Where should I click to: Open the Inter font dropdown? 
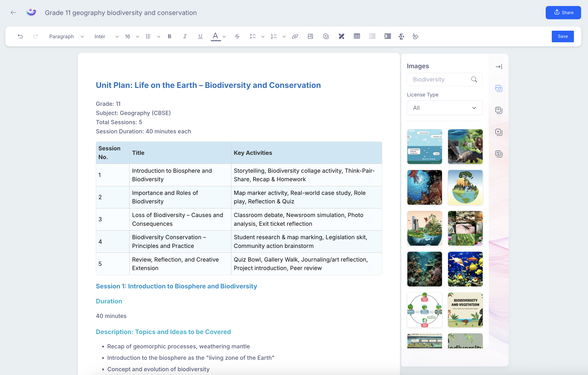coord(106,36)
